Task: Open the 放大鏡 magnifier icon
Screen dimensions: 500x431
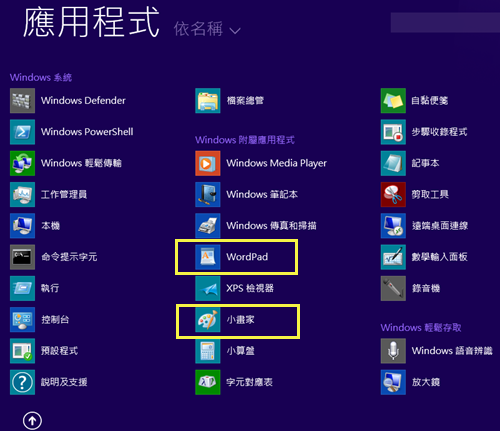Action: pos(393,382)
